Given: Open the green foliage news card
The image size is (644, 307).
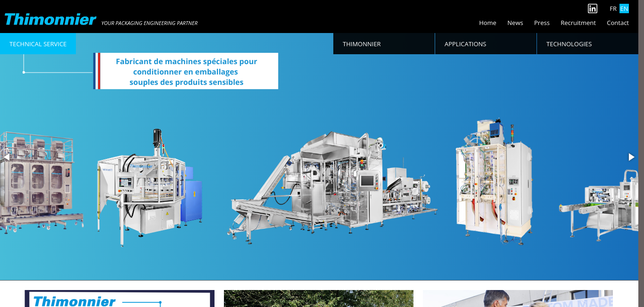Looking at the screenshot, I should coord(319,299).
